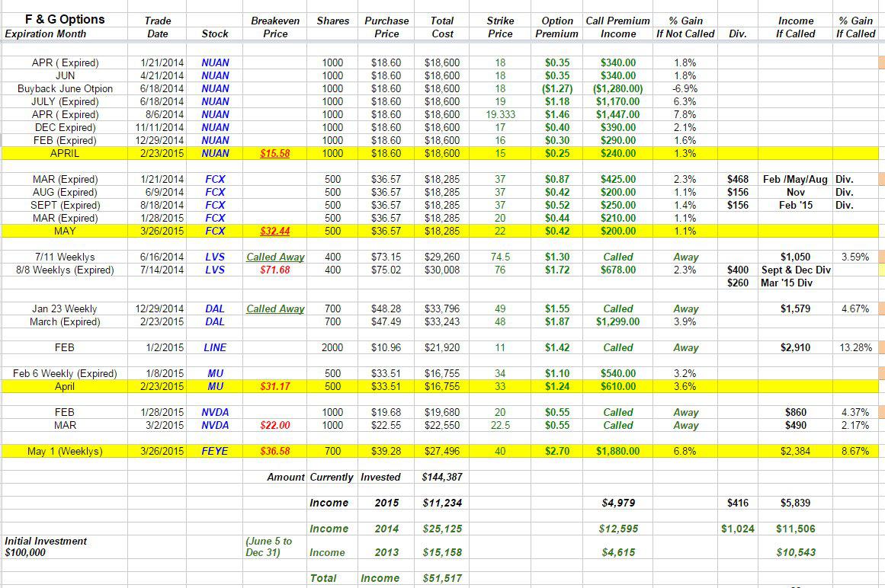
Task: Click 'Called Away' link in Jan 23 Weekly row
Action: (x=275, y=309)
